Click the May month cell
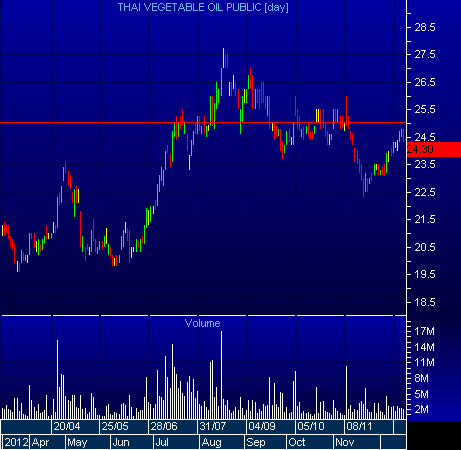This screenshot has width=461, height=450. tap(88, 442)
